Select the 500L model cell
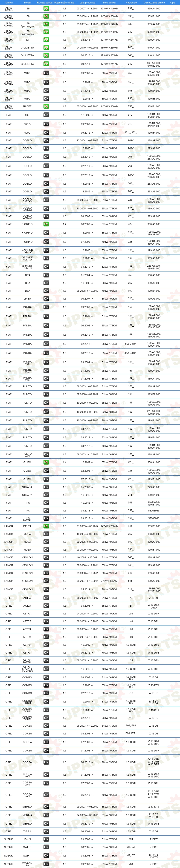The height and width of the screenshot is (868, 180). [x=27, y=133]
